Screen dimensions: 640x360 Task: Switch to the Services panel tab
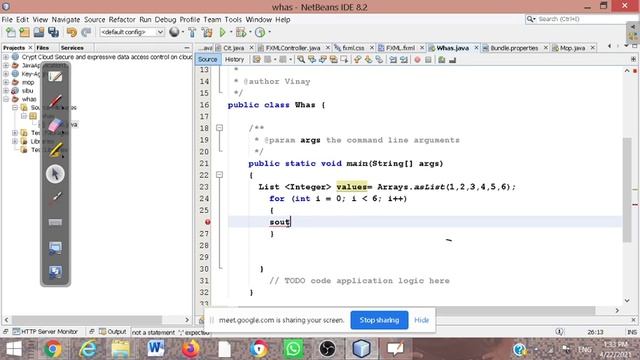(72, 48)
